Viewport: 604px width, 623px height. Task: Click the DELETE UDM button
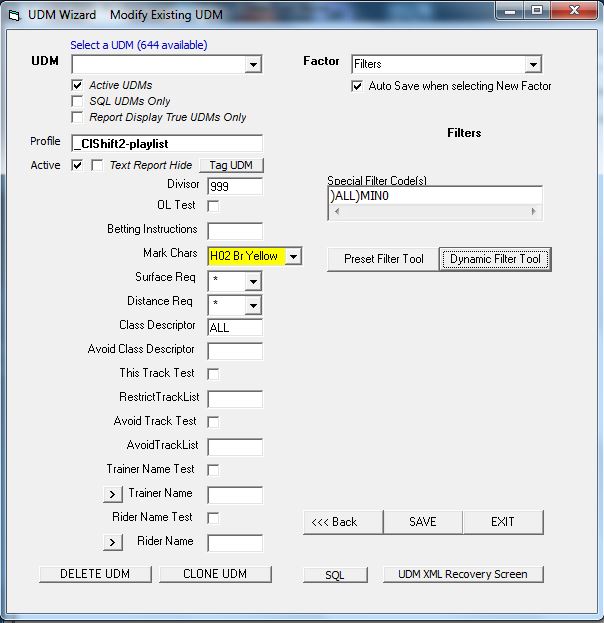tap(95, 574)
